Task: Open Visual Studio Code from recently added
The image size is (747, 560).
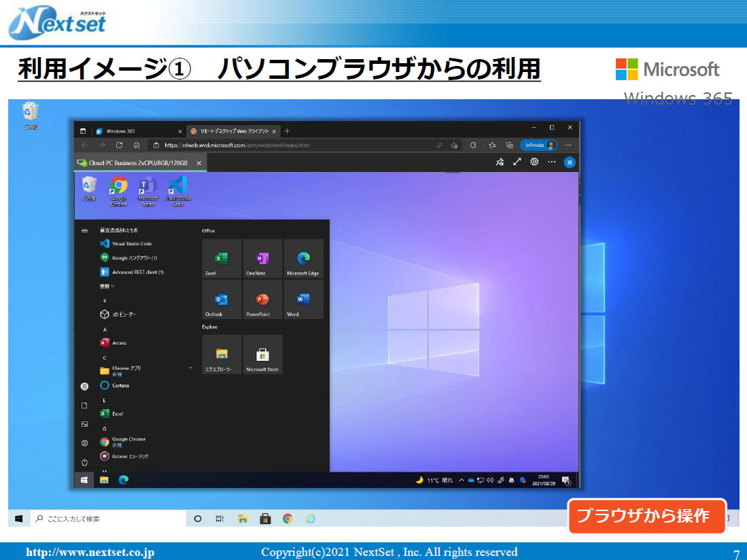Action: (x=126, y=243)
